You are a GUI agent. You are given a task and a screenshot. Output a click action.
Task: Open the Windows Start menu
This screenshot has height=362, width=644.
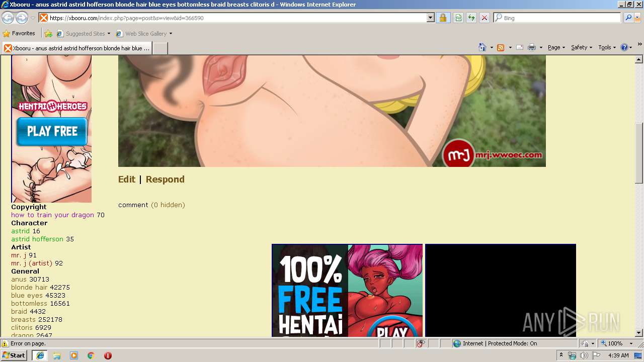(x=14, y=355)
